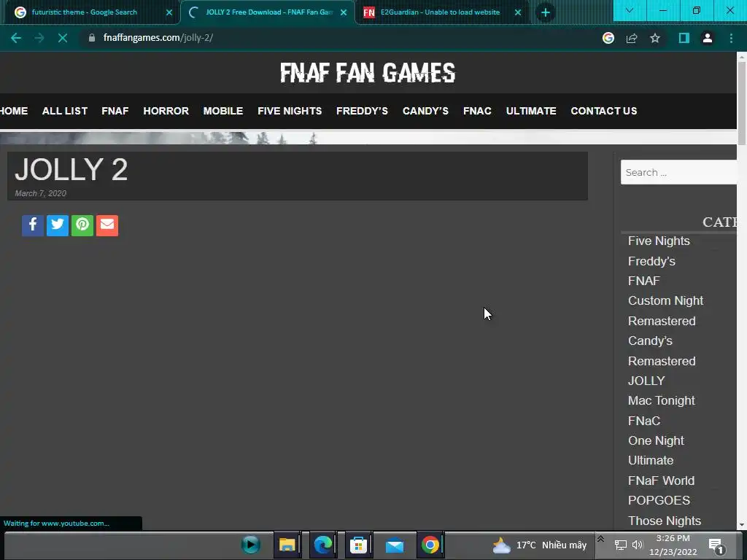This screenshot has height=560, width=747.
Task: Open the side panel icon
Action: coord(684,38)
